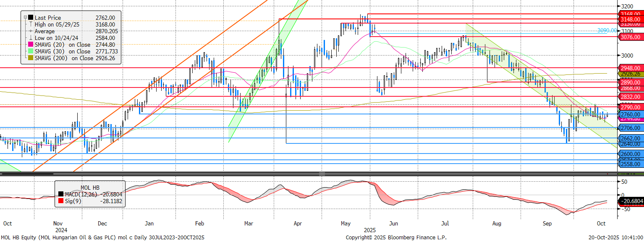644x241 pixels.
Task: Click the 3090.00 cyan price annotation
Action: point(607,31)
